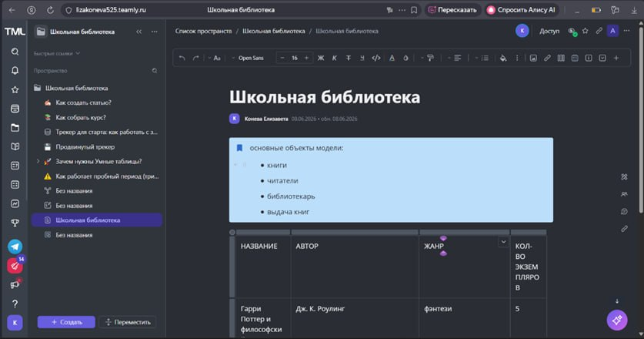The height and width of the screenshot is (339, 644).
Task: Open the Доступ sharing button
Action: [549, 31]
